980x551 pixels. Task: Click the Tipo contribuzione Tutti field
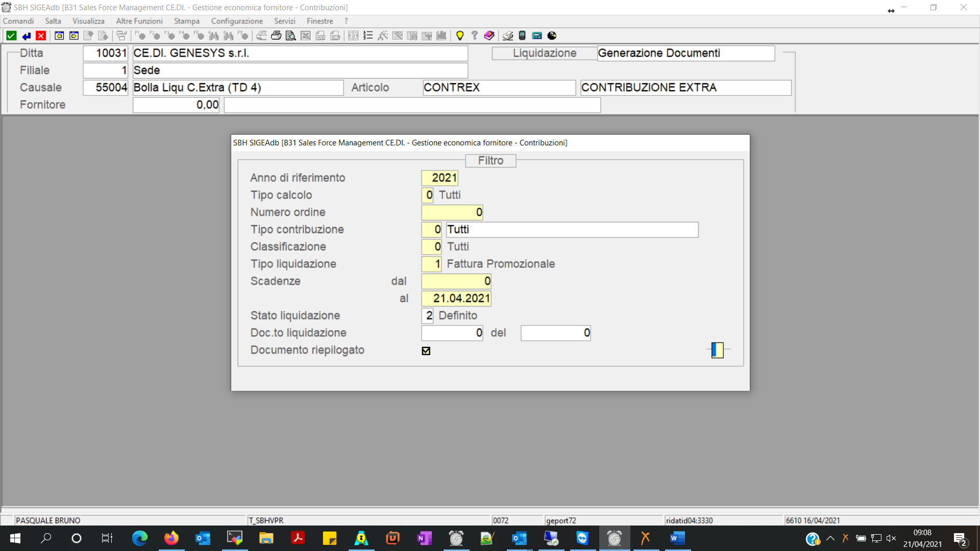(572, 230)
